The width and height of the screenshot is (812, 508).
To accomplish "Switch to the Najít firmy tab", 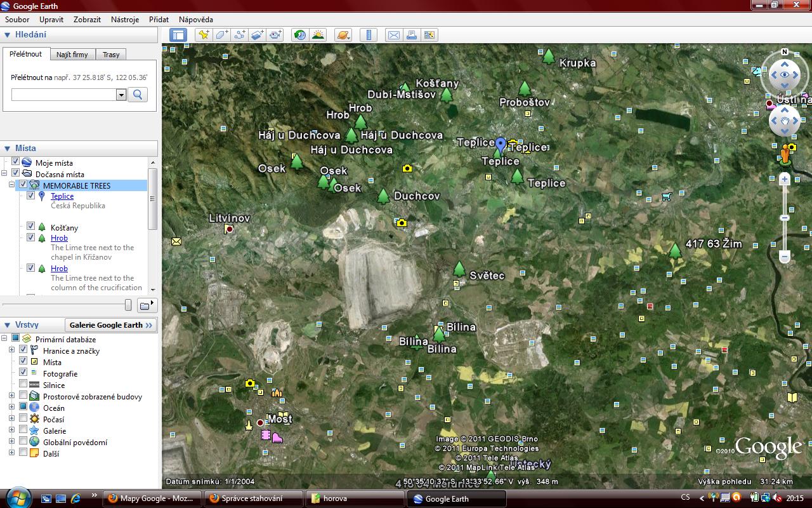I will point(72,55).
